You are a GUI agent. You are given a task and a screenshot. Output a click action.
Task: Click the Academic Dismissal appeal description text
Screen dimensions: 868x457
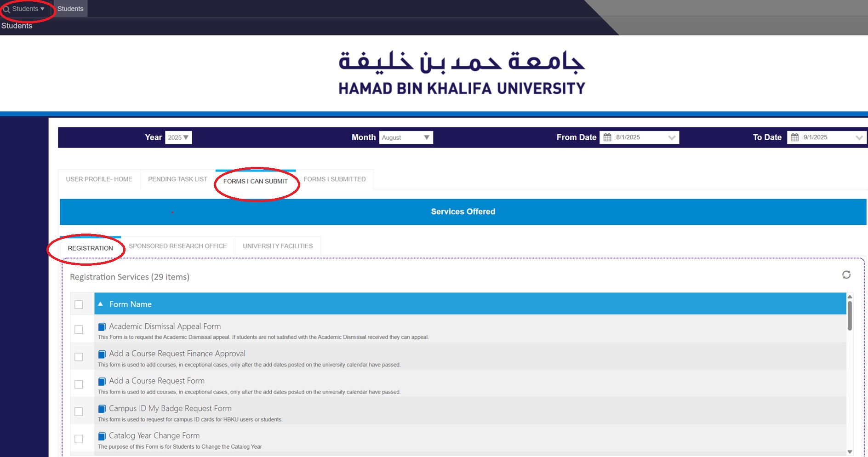point(263,337)
